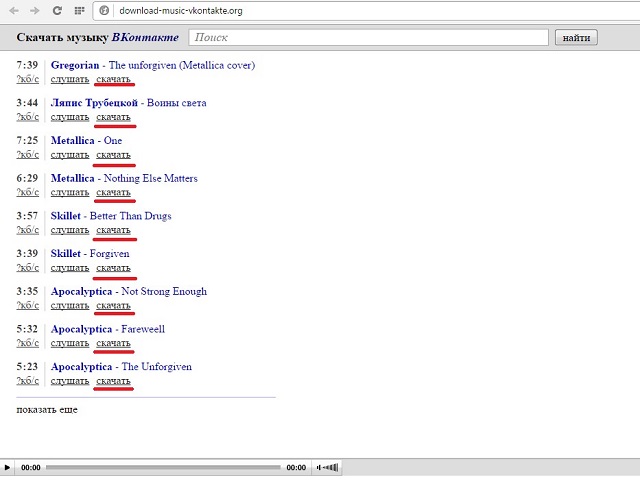Mute using the speaker icon

[319, 468]
